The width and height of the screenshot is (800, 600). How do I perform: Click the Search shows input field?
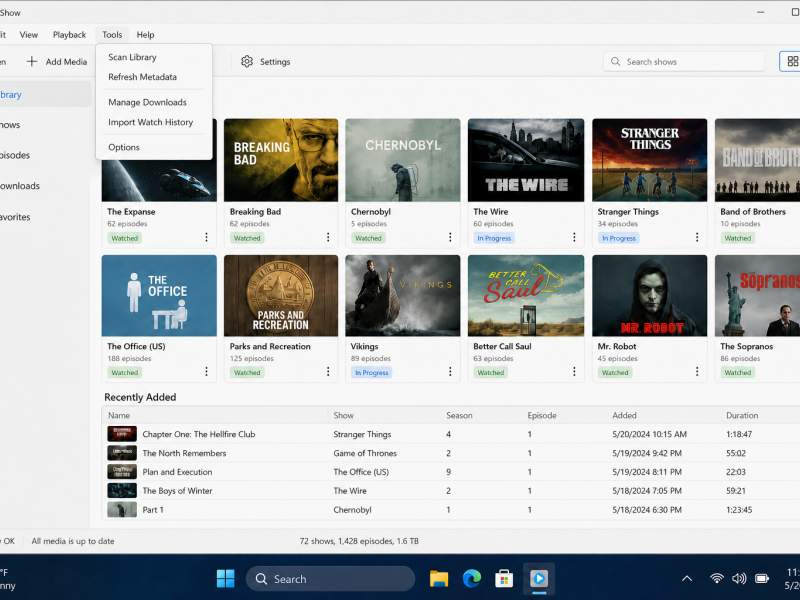click(x=684, y=61)
